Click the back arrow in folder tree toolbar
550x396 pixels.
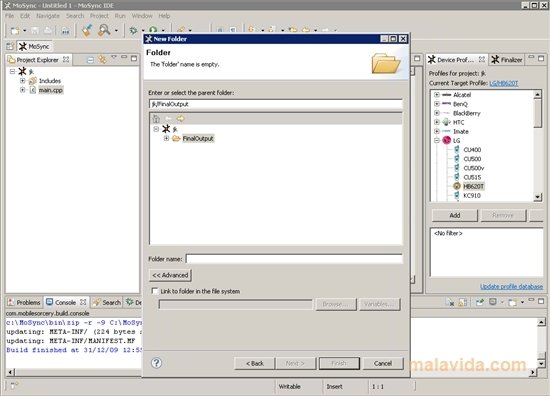tap(168, 119)
